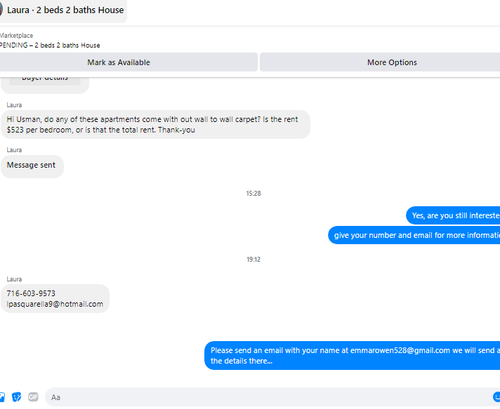This screenshot has width=500, height=409.
Task: Open the GIF picker icon
Action: [33, 397]
